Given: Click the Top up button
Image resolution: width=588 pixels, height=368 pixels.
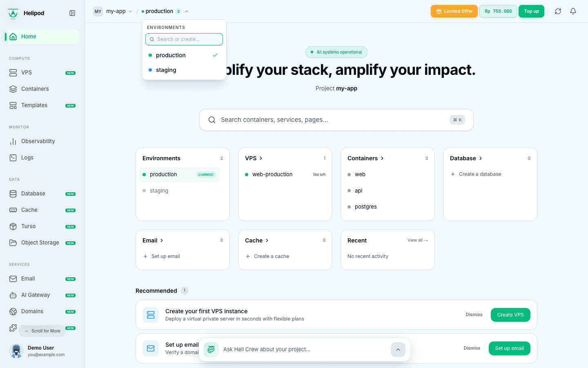Looking at the screenshot, I should coord(531,11).
